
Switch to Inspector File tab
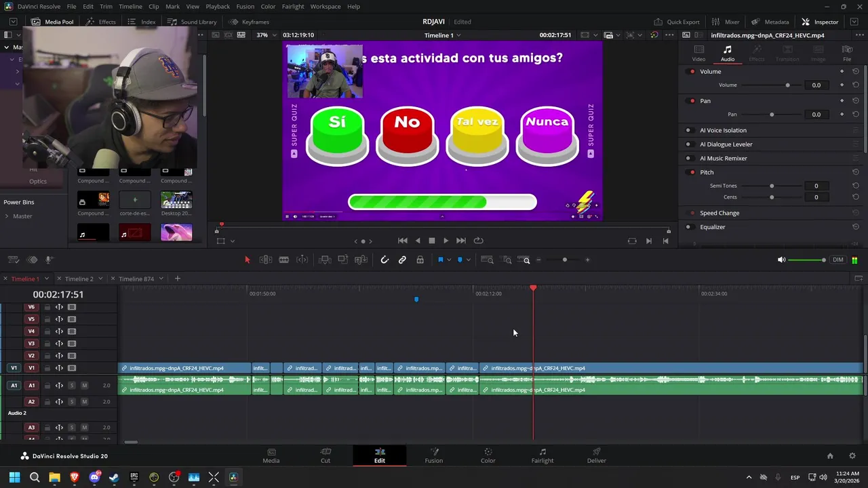click(x=847, y=54)
